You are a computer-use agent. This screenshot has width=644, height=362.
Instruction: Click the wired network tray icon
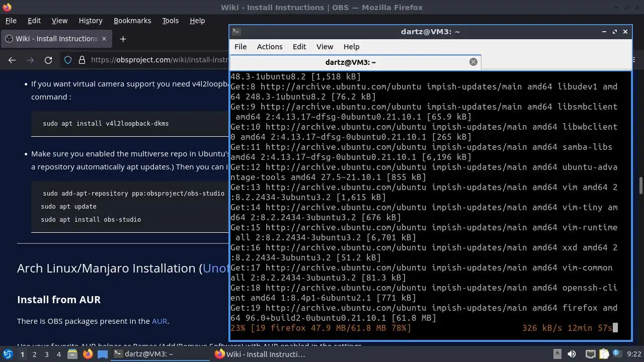pyautogui.click(x=591, y=354)
